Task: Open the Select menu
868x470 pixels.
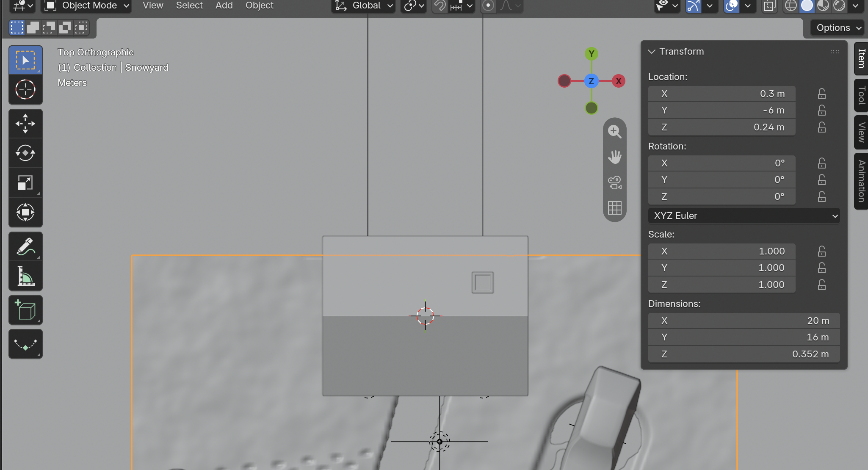Action: click(189, 6)
